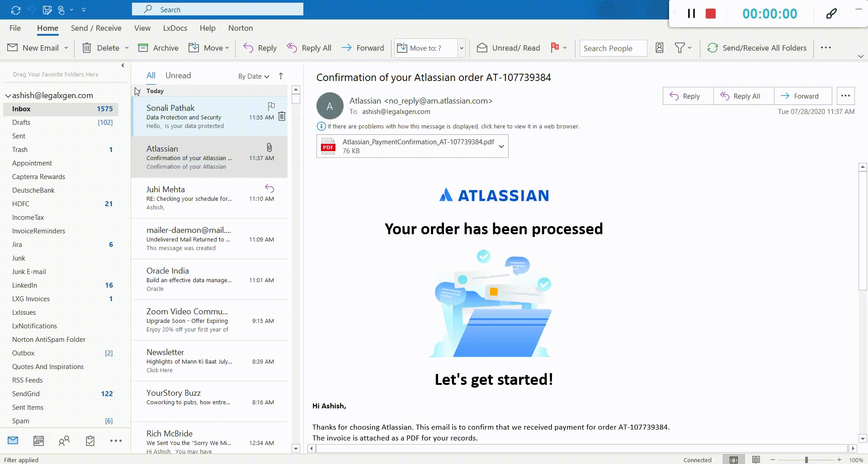Click Reply All in the reading pane
The image size is (868, 464).
[741, 96]
